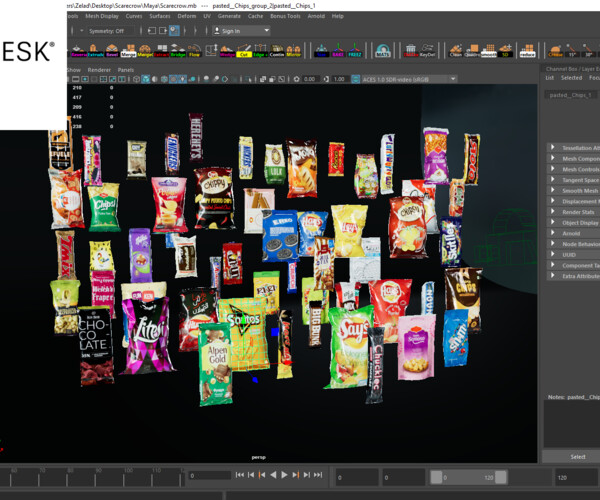Click the exposure value field showing 0.00
This screenshot has width=600, height=500.
[x=310, y=79]
